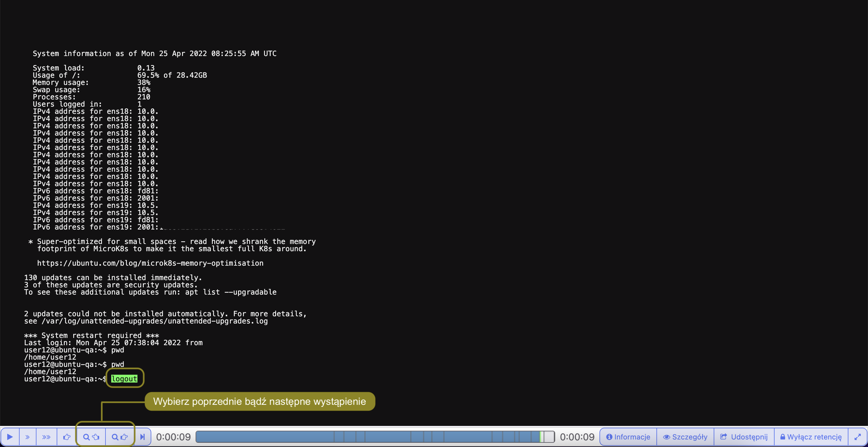Image resolution: width=868 pixels, height=447 pixels.
Task: Open Szczegóły details view
Action: click(x=685, y=437)
